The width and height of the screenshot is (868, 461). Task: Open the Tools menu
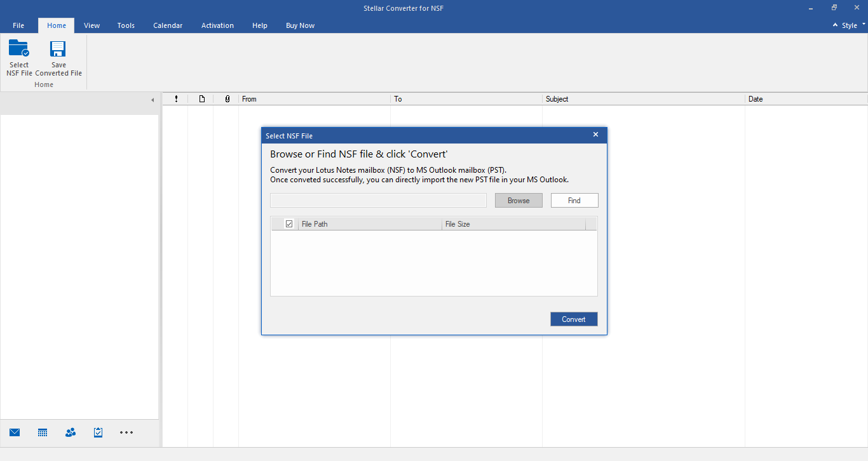point(125,25)
